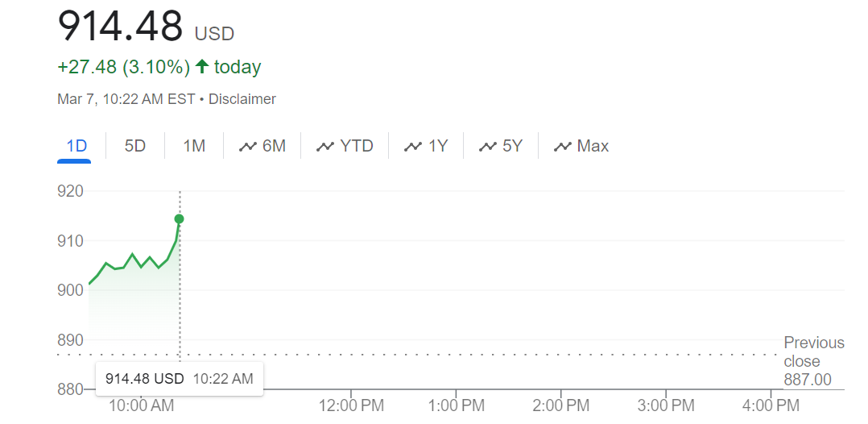Open the Disclaimer link
This screenshot has width=868, height=424.
tap(242, 99)
